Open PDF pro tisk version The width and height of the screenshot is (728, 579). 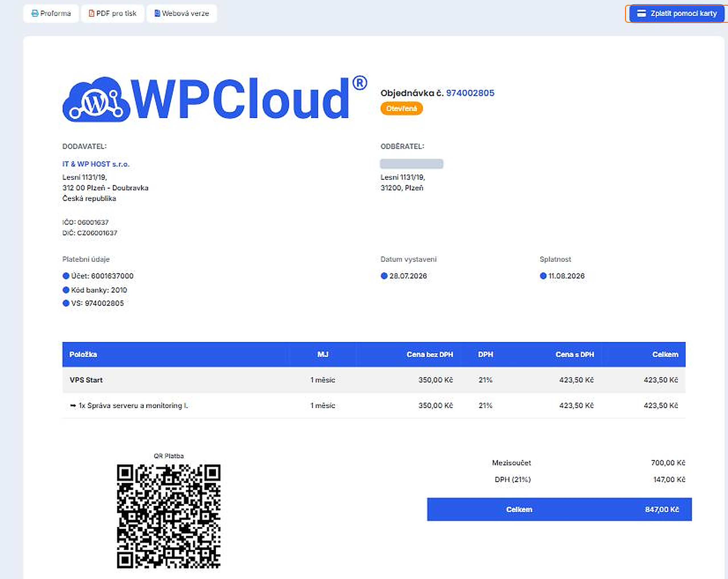pos(112,13)
